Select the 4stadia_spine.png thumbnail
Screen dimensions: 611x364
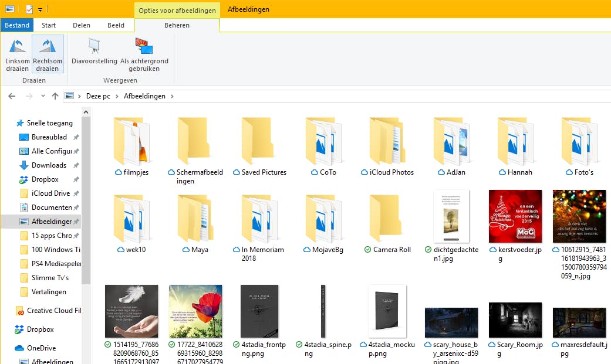[x=323, y=311]
